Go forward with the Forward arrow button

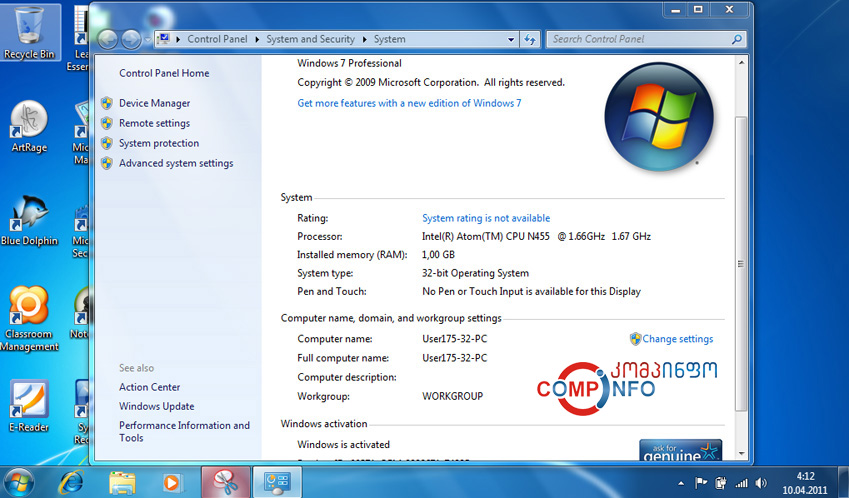[x=131, y=39]
